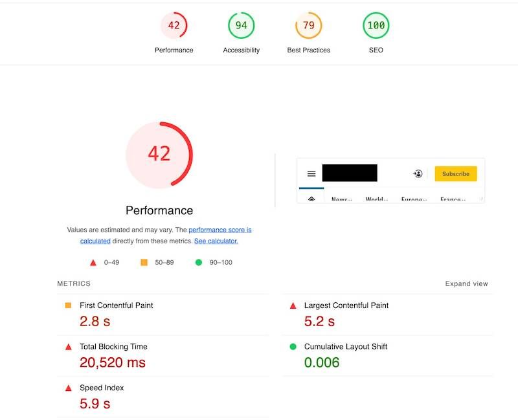
Task: Expand the metrics with Expand view
Action: [466, 283]
